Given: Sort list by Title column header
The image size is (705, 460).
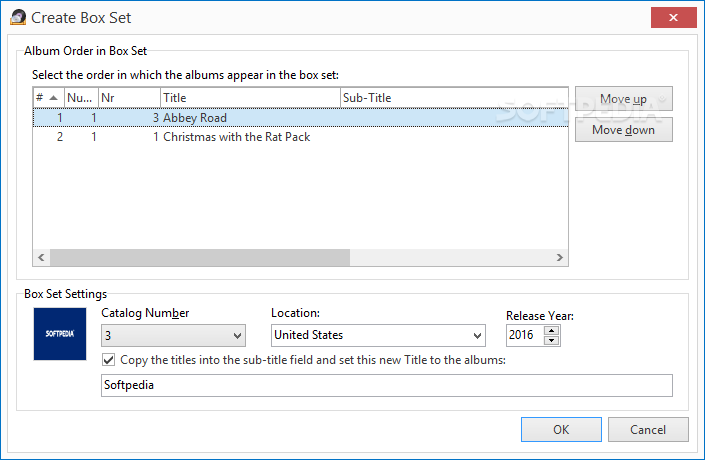Looking at the screenshot, I should click(250, 98).
